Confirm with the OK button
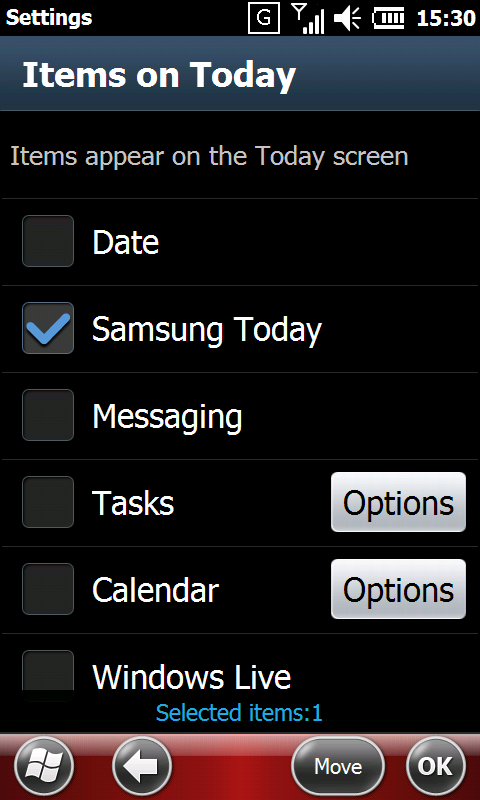480x800 pixels. point(436,766)
